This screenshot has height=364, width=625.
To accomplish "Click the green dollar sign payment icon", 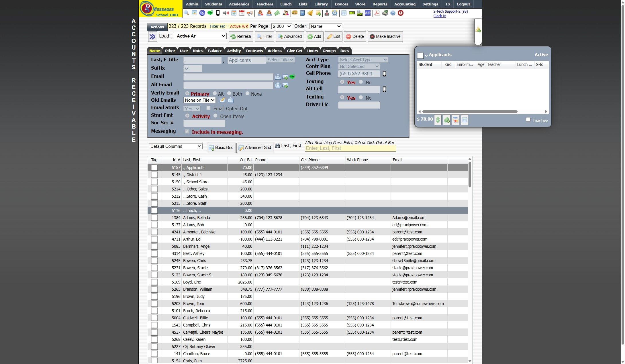I will 438,120.
